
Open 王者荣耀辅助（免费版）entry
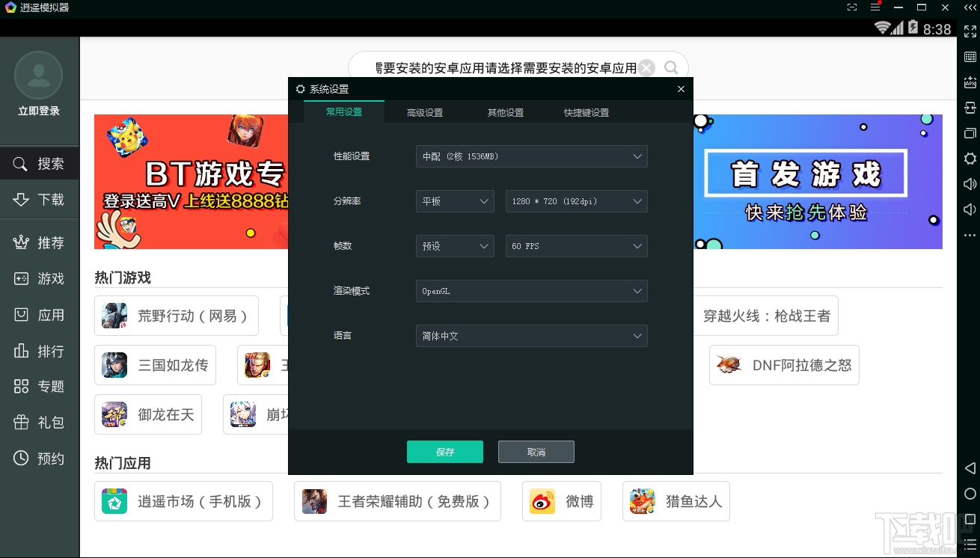(398, 501)
